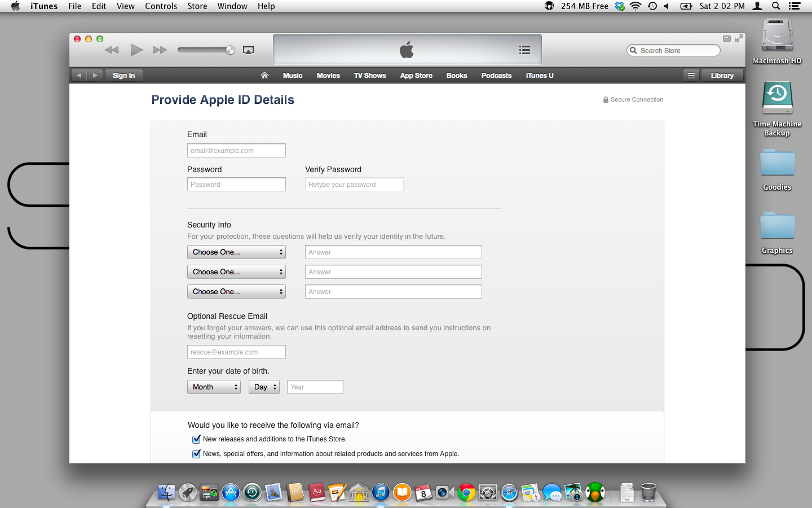Play the current track
This screenshot has width=812, height=508.
(136, 50)
